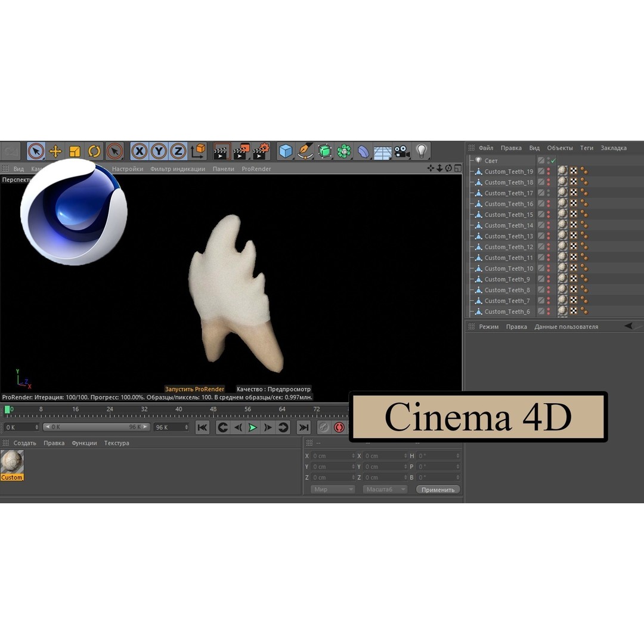Play the animation forward

pos(253,428)
